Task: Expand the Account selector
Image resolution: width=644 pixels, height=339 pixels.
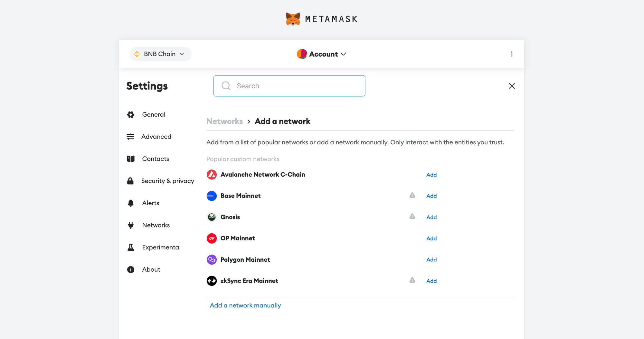Action: (x=321, y=54)
